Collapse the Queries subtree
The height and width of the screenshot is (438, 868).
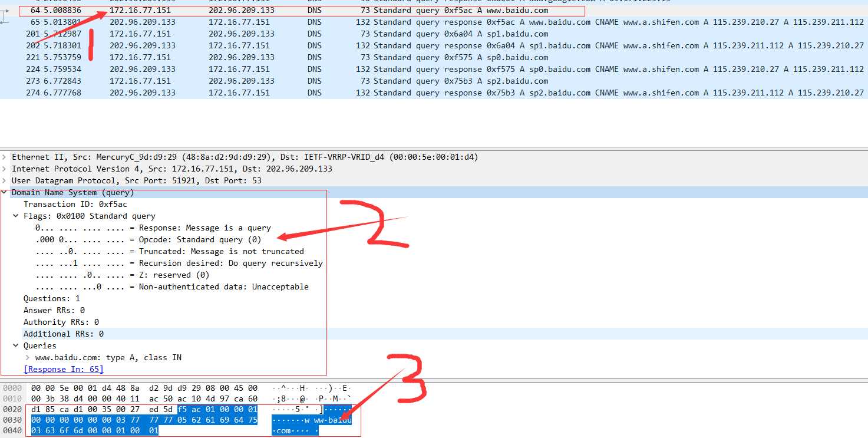[16, 345]
